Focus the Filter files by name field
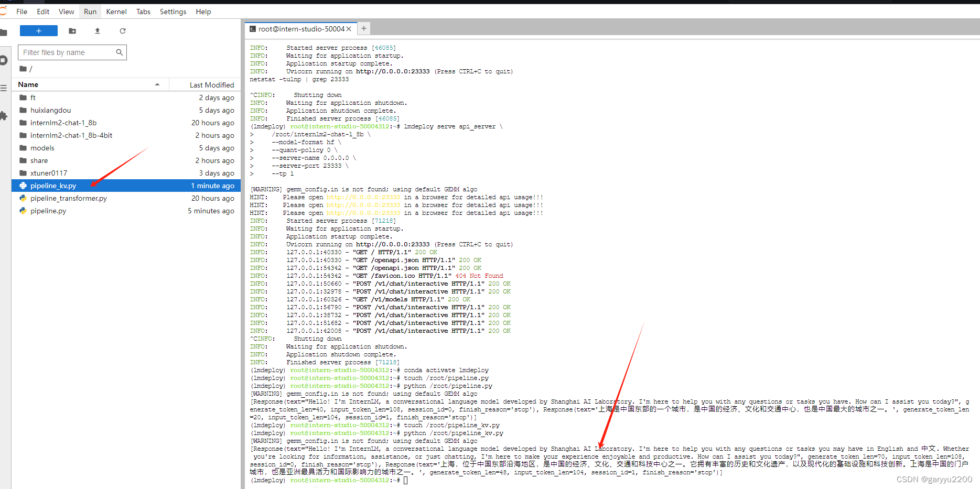Screen dimensions: 980x489 [x=72, y=52]
